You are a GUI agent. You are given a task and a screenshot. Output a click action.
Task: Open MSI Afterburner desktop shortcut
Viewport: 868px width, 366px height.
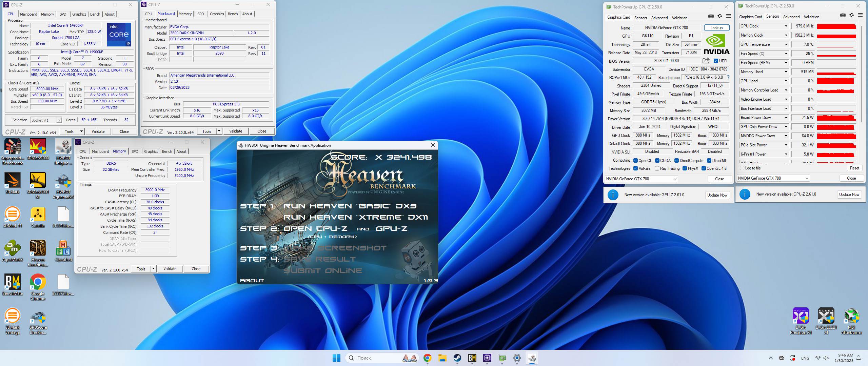pos(851,321)
